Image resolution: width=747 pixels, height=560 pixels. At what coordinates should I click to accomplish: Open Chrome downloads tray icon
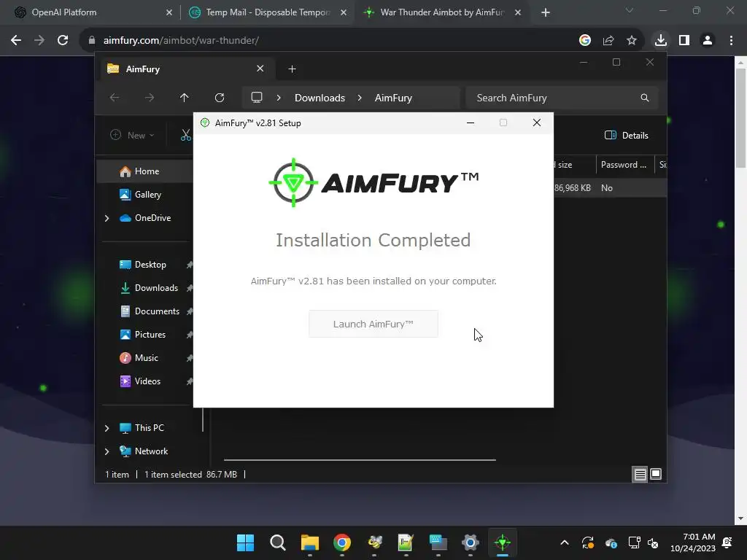(661, 41)
